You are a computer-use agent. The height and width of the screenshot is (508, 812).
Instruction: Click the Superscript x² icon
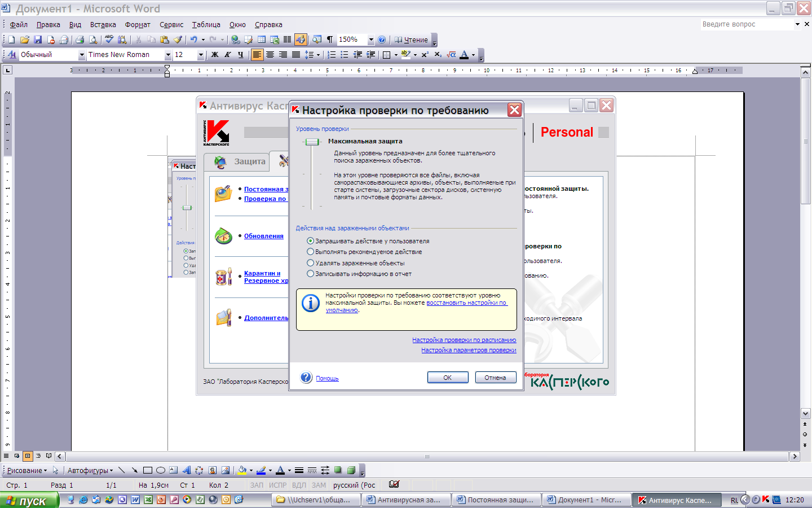(x=425, y=55)
